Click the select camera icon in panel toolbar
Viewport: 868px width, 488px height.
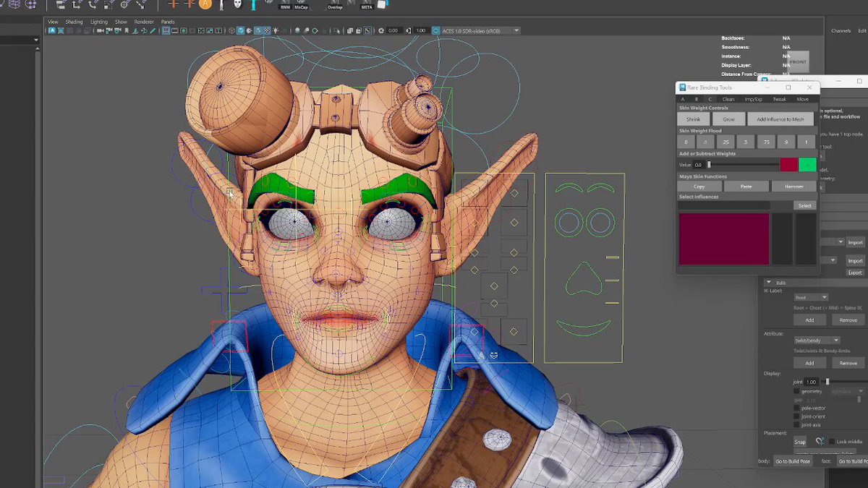52,31
